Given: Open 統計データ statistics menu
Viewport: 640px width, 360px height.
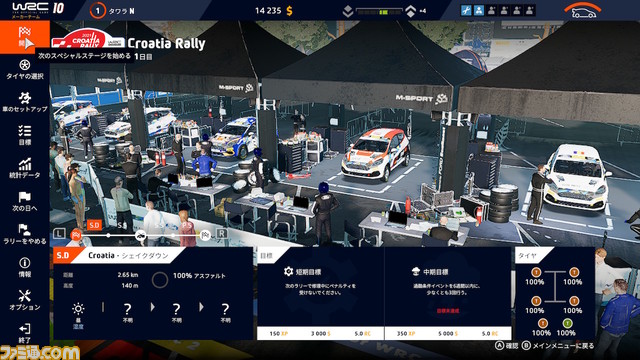Looking at the screenshot, I should (24, 168).
